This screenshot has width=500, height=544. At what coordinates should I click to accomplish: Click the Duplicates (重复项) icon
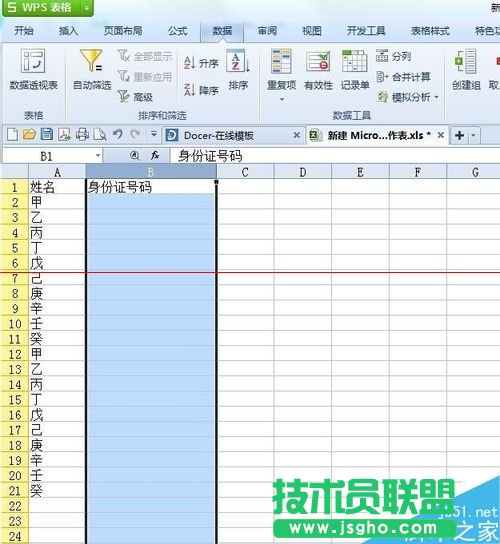click(281, 61)
